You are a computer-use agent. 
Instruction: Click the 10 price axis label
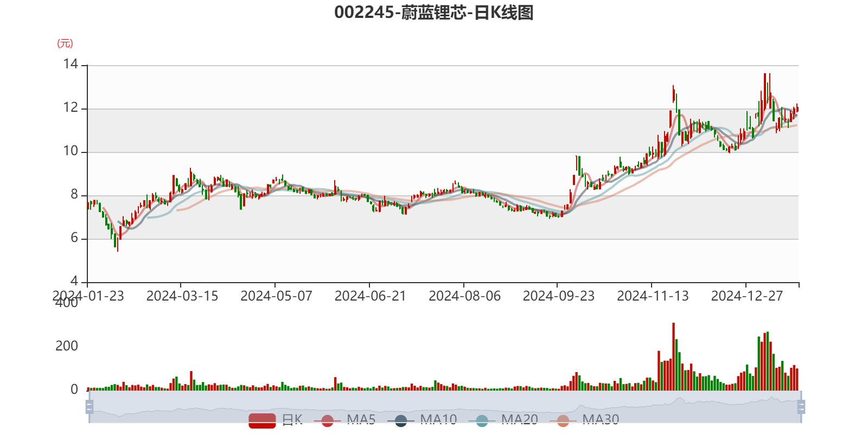[71, 151]
